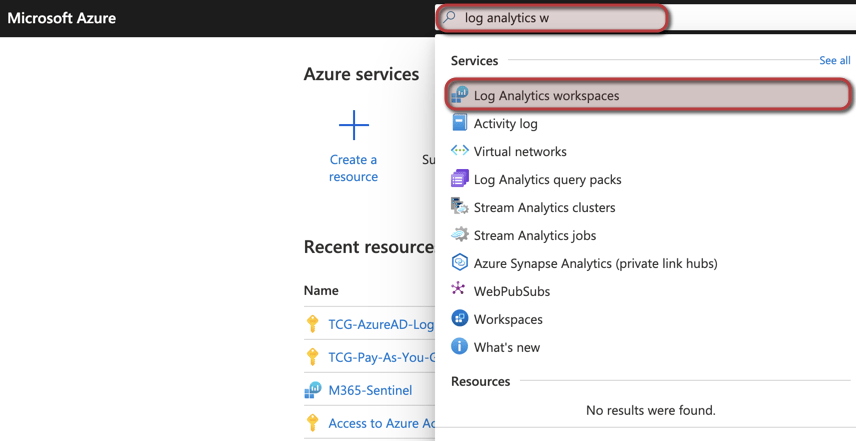Click the Log Analytics workspaces icon
The height and width of the screenshot is (441, 856).
(x=460, y=95)
